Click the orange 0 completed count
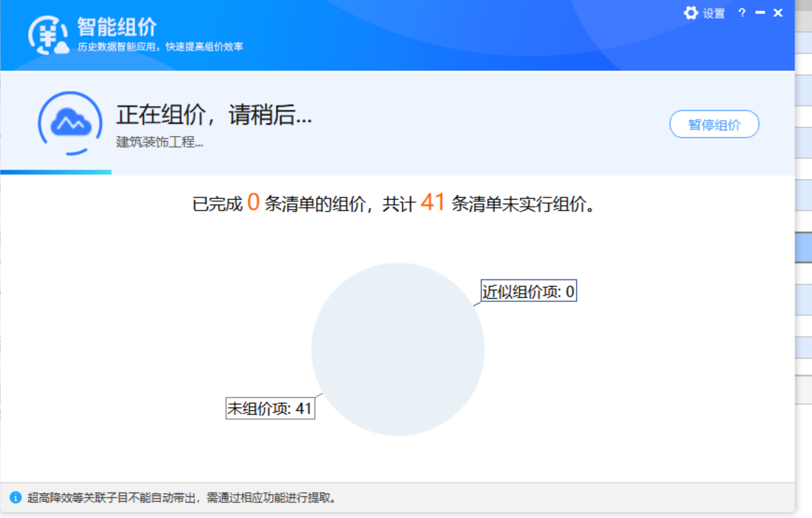This screenshot has height=518, width=812. 253,202
